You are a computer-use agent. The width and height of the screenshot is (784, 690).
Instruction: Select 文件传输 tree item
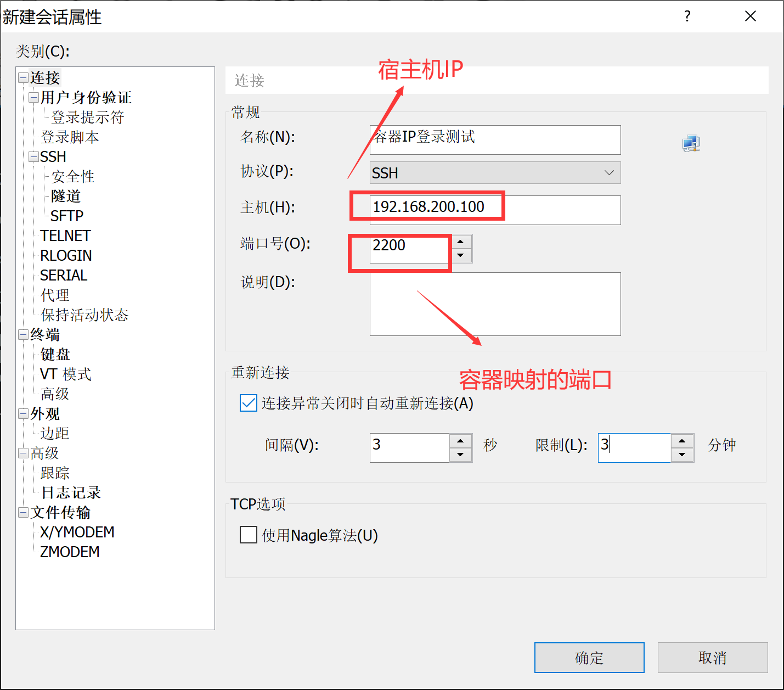coord(60,513)
